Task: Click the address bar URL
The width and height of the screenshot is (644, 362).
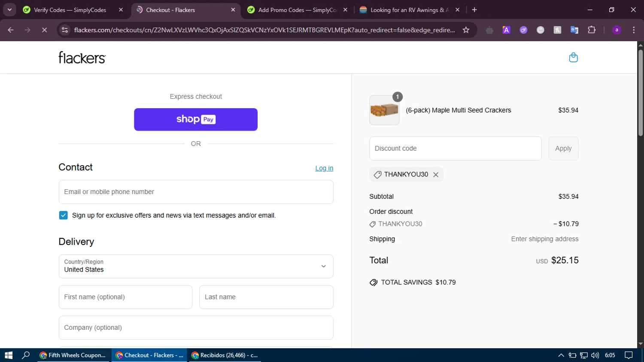Action: tap(264, 30)
